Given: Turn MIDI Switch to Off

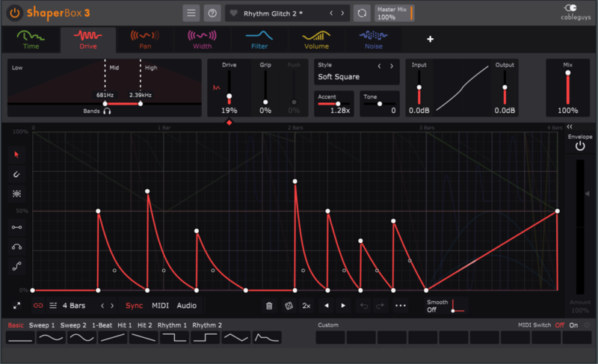Looking at the screenshot, I should pyautogui.click(x=559, y=325).
